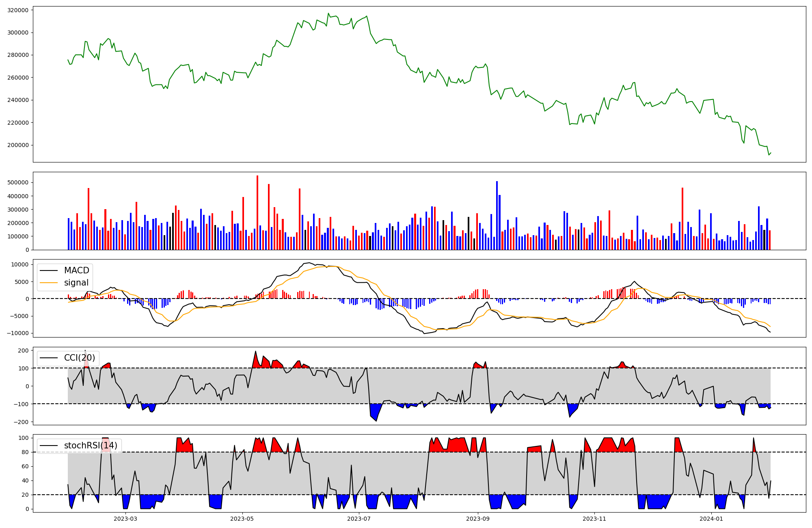This screenshot has height=528, width=812.
Task: Click the tallest red volume bar
Action: [257, 211]
